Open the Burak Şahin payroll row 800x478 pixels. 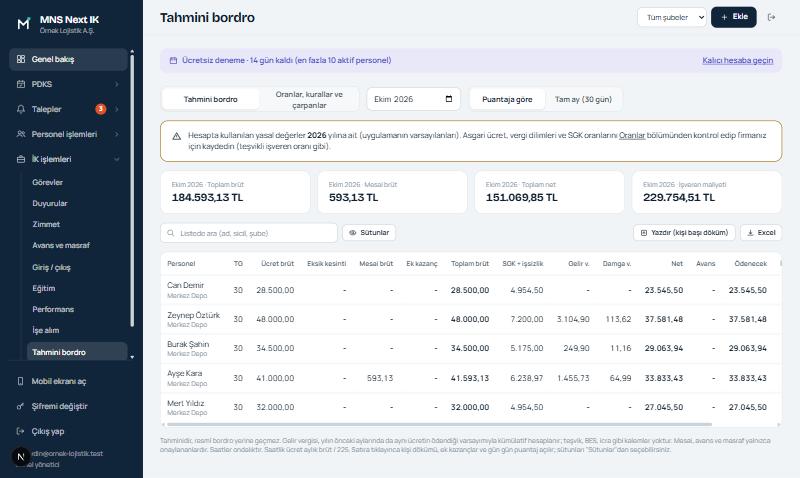point(470,348)
